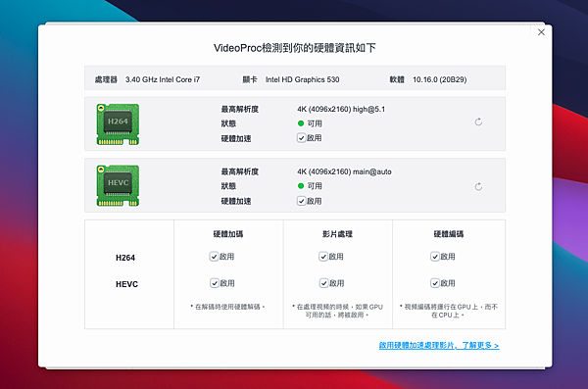Click the note about encoding on GPU
Screen dimensions: 588x389
(x=449, y=311)
